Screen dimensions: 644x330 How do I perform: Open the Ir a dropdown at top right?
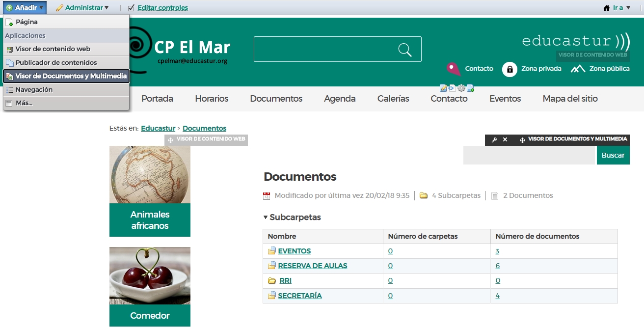(x=620, y=8)
